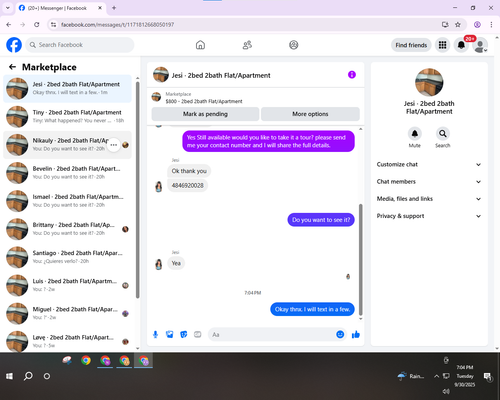Open the Menu grid icon
This screenshot has height=400, width=500.
pos(442,45)
